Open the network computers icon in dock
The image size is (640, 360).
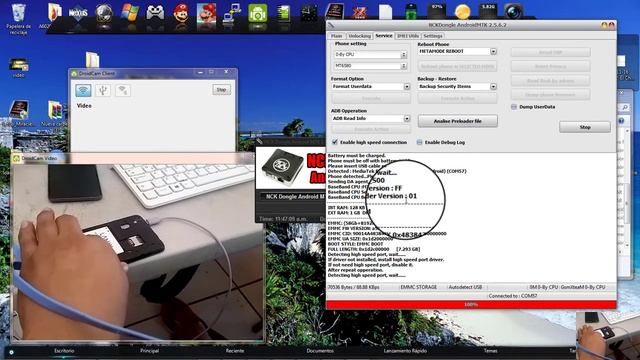[232, 13]
